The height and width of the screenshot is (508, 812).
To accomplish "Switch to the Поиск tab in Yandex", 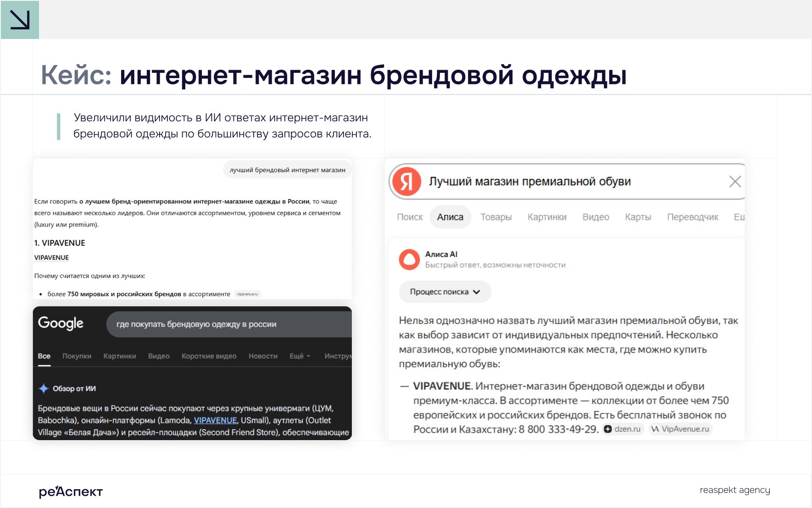I will pos(410,217).
